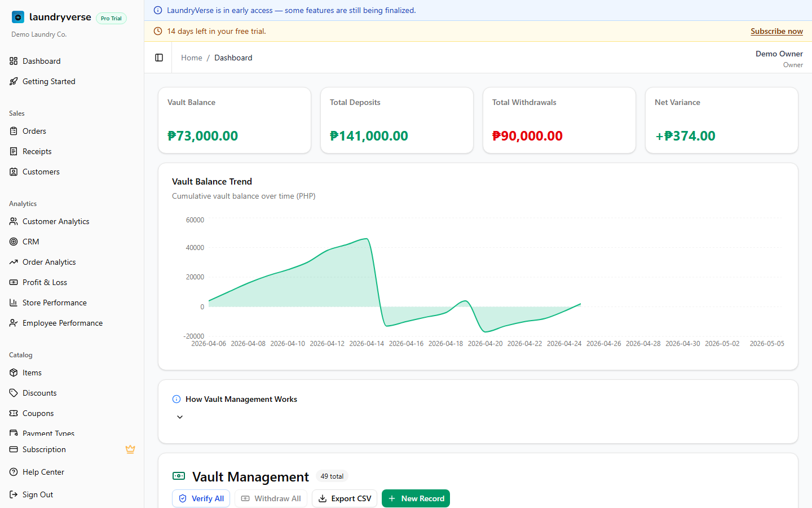Toggle the sidebar panel icon

pos(159,58)
